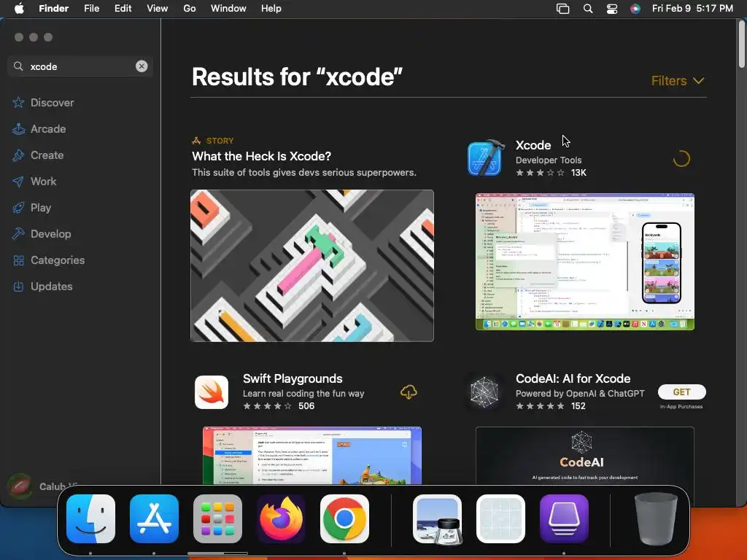This screenshot has width=747, height=560.
Task: Click inside the xcode search field
Action: pyautogui.click(x=80, y=66)
